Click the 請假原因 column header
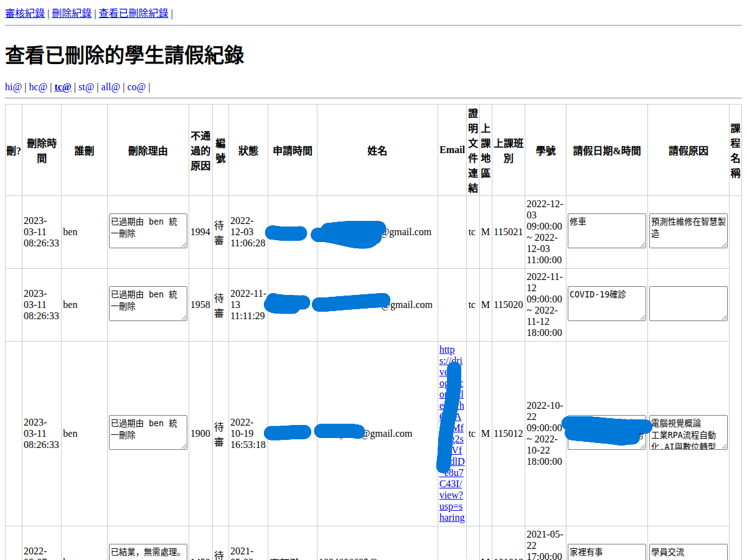The height and width of the screenshot is (560, 747). (x=688, y=151)
